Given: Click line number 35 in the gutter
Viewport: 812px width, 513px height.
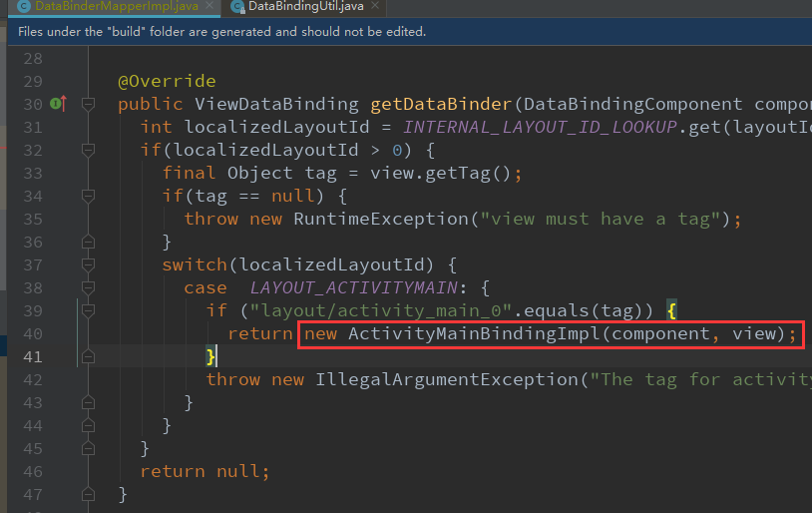Looking at the screenshot, I should 33,220.
